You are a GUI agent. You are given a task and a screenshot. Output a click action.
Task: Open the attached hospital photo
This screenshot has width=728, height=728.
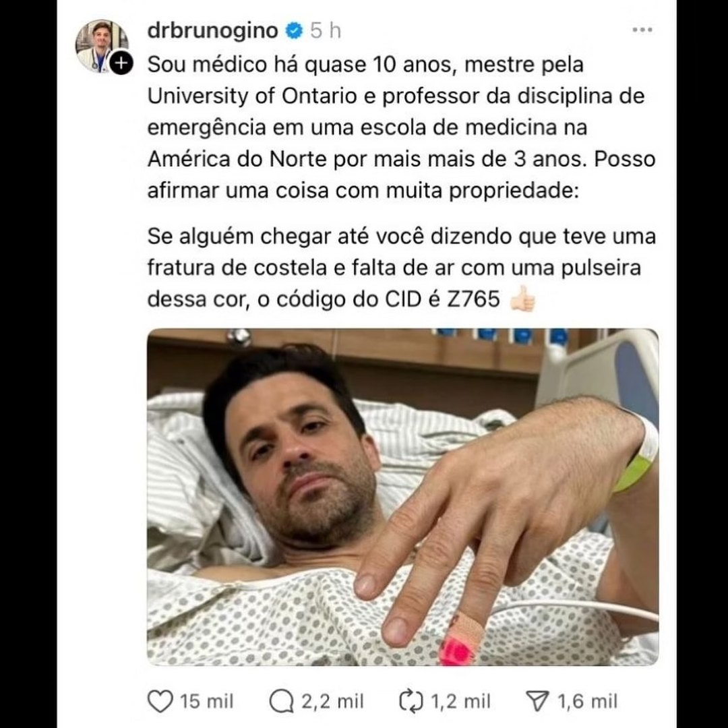(x=403, y=497)
